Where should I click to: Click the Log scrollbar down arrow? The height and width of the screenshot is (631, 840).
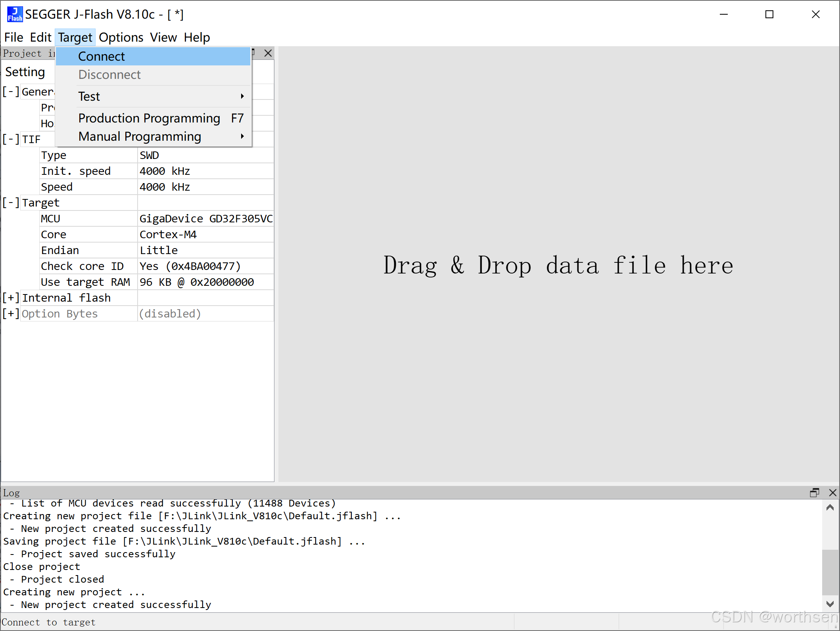pos(830,604)
